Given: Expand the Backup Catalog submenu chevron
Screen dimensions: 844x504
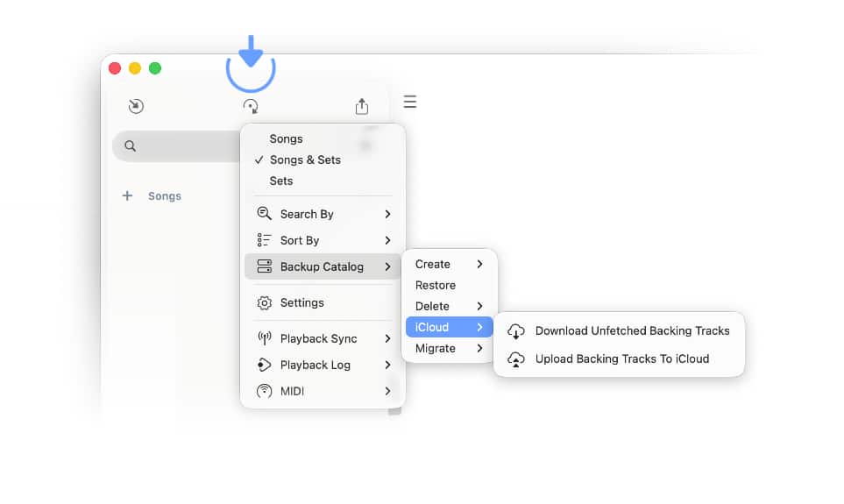Looking at the screenshot, I should tap(387, 266).
